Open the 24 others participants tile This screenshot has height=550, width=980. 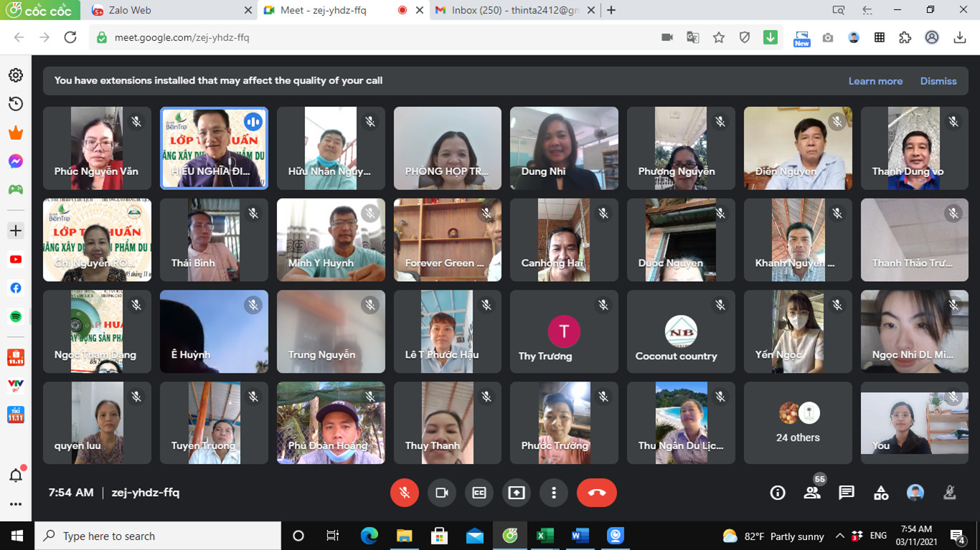coord(798,422)
